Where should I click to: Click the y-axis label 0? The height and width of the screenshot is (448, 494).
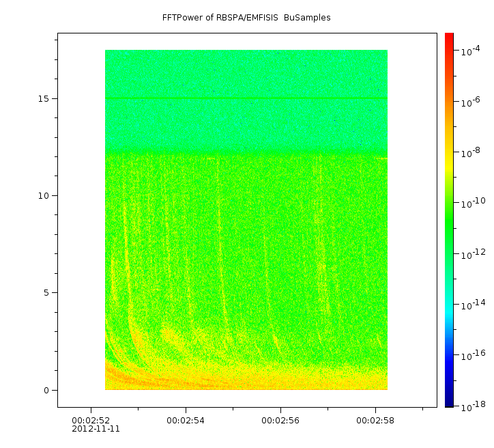(x=46, y=391)
